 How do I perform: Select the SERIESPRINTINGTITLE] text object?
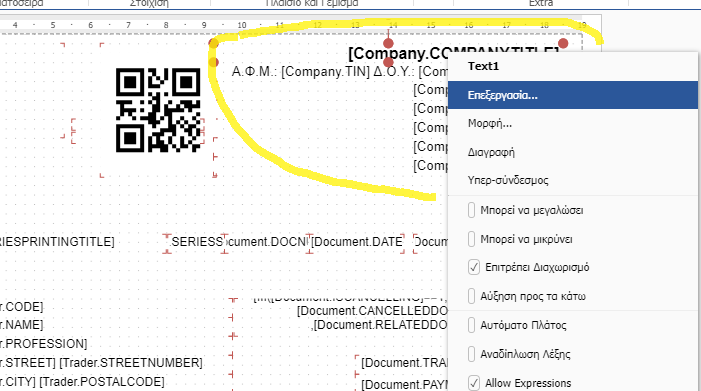pos(57,242)
